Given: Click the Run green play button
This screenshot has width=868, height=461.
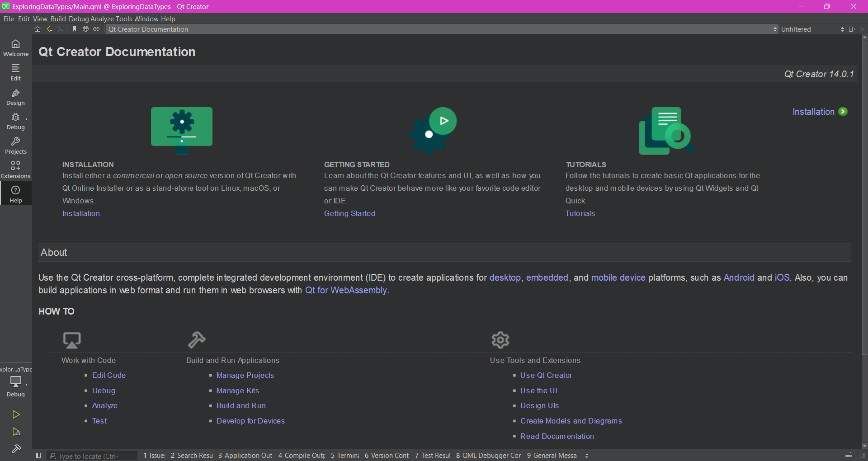Looking at the screenshot, I should [x=16, y=414].
